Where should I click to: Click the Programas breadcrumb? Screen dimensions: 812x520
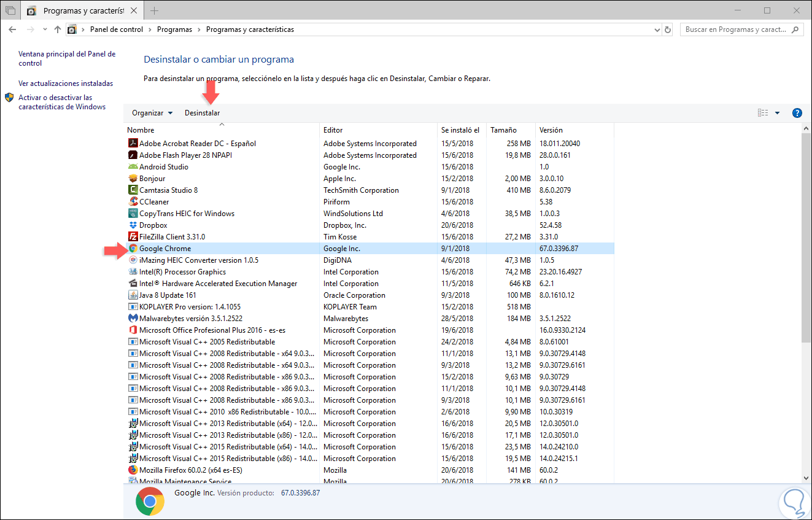click(x=174, y=29)
